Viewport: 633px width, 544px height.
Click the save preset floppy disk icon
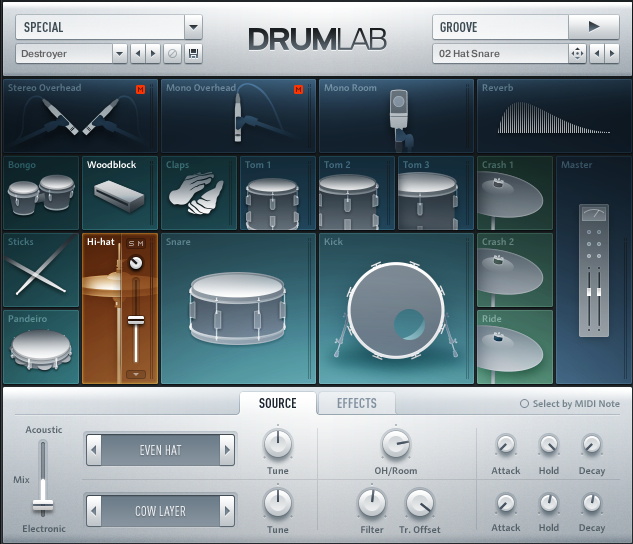click(193, 53)
